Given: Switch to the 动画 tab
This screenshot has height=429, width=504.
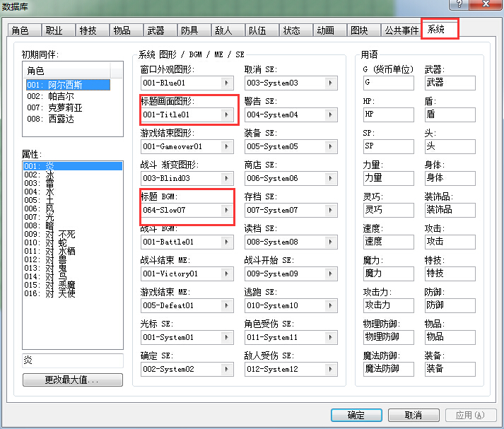Looking at the screenshot, I should point(330,30).
